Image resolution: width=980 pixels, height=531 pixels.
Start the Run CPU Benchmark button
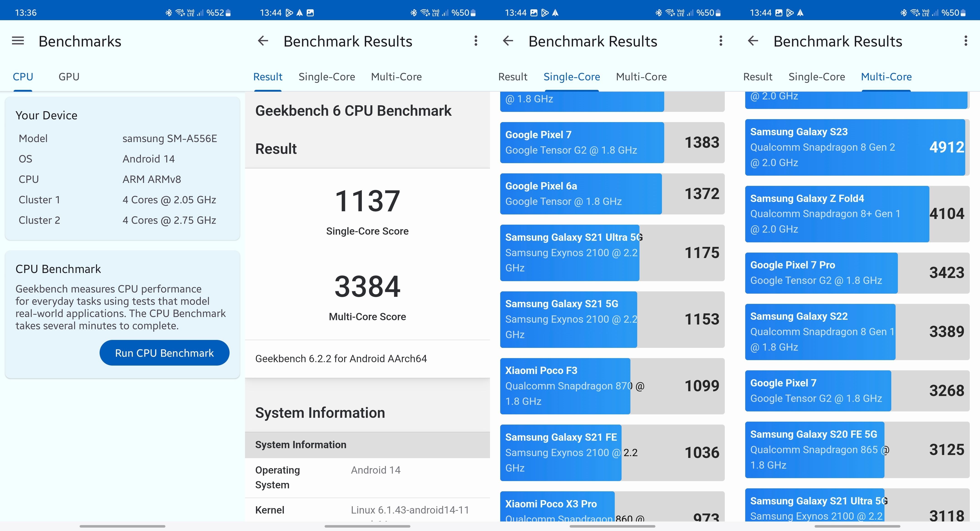tap(164, 353)
